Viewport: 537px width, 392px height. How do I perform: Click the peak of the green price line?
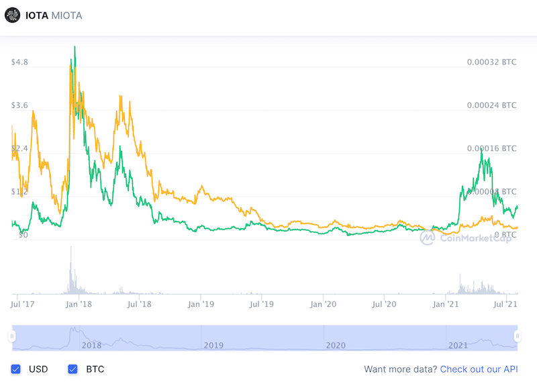tap(75, 47)
